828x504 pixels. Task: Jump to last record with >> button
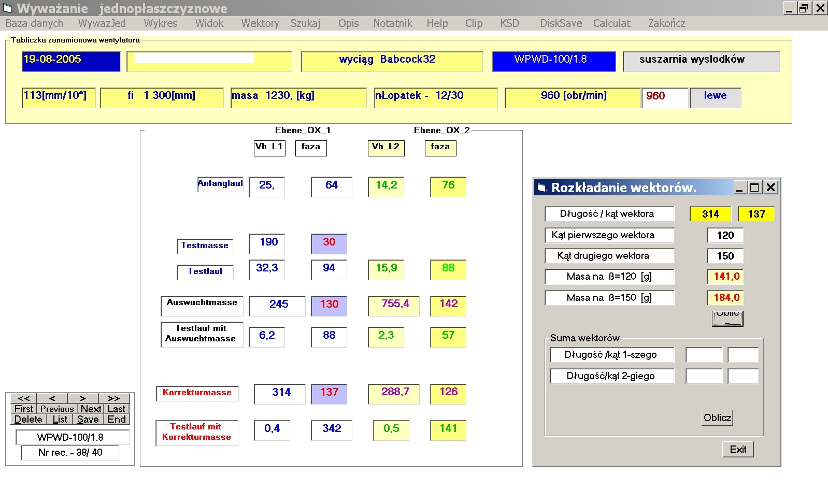point(114,398)
